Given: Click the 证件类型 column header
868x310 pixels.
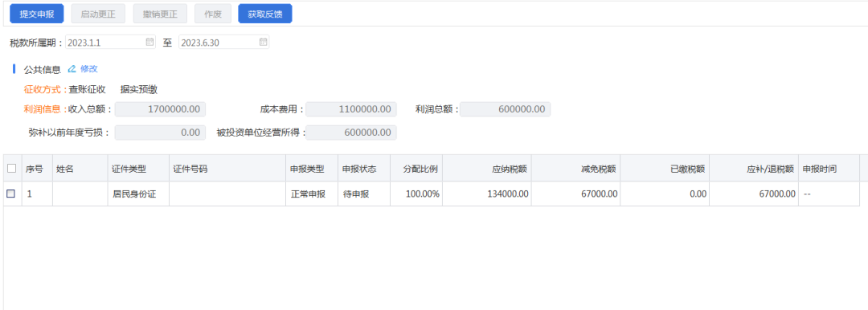Looking at the screenshot, I should (138, 169).
